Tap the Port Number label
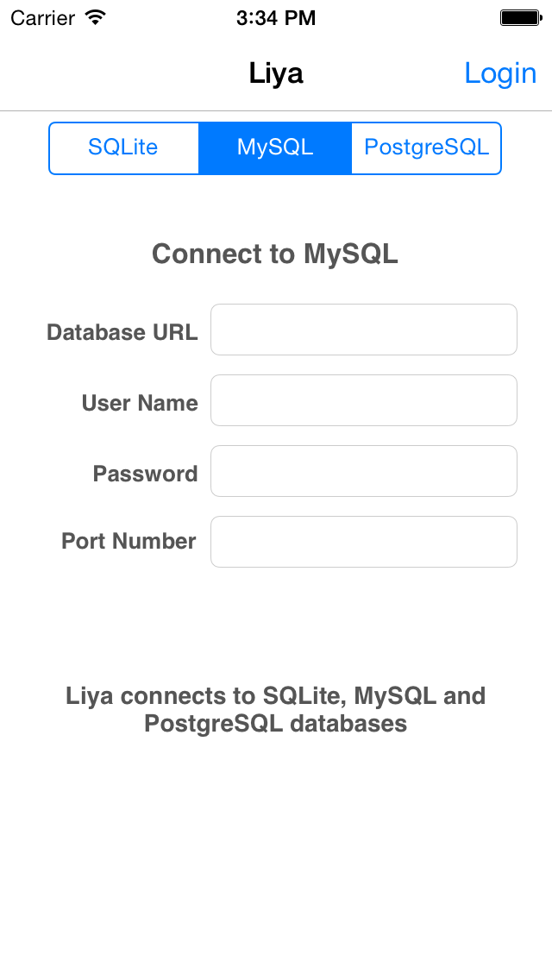This screenshot has height=980, width=552. [129, 541]
